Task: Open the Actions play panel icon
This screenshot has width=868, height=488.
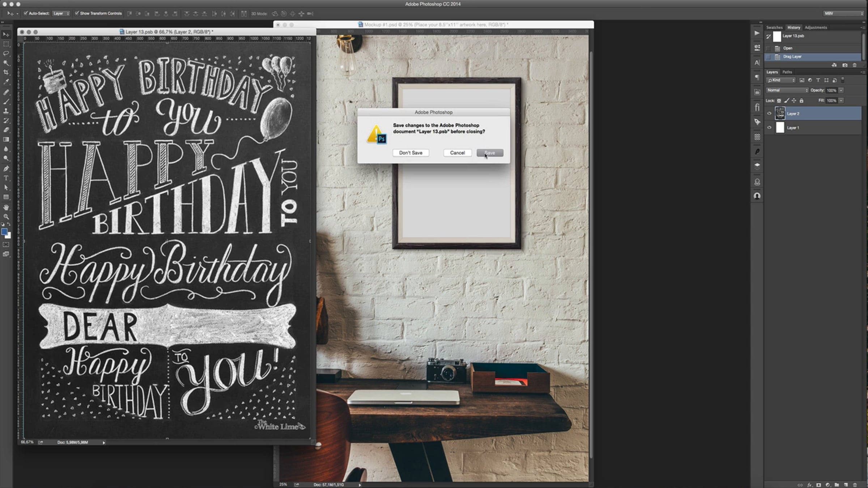Action: pos(757,33)
